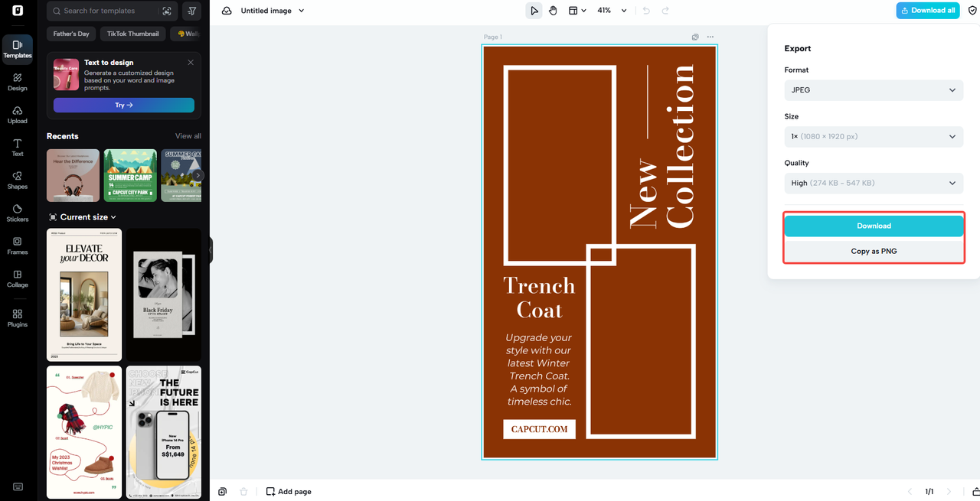Select the New Collection vertical text
Image resolution: width=980 pixels, height=501 pixels.
pos(661,146)
